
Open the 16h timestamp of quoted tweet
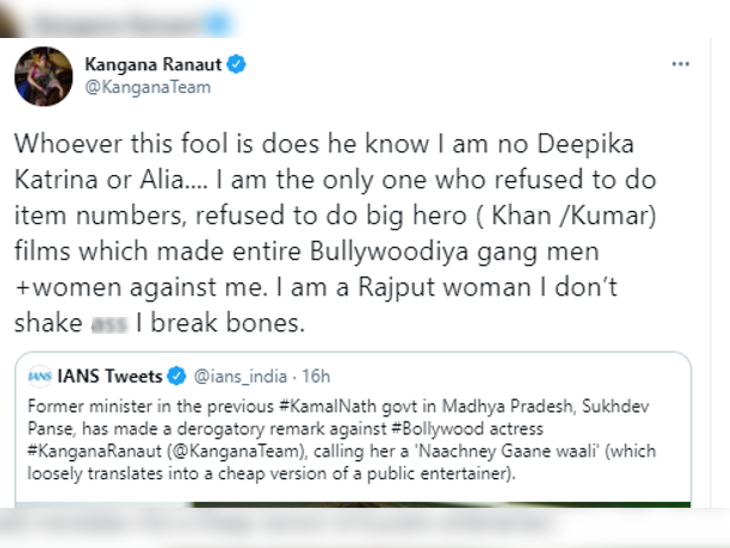tap(317, 377)
